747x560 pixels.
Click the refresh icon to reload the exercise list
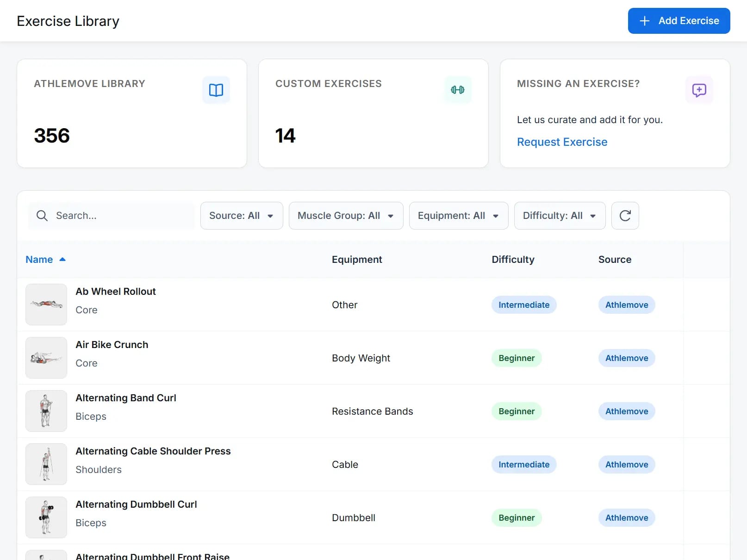[625, 215]
